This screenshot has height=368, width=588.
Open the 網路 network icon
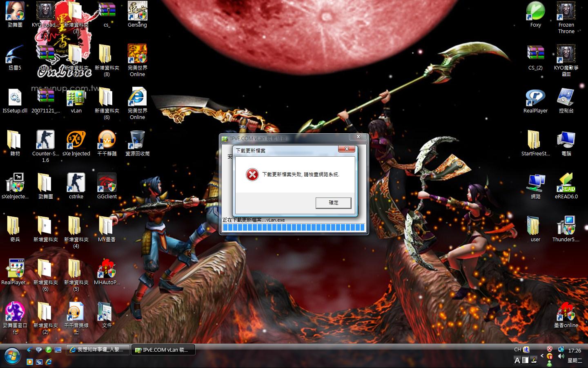(x=536, y=186)
